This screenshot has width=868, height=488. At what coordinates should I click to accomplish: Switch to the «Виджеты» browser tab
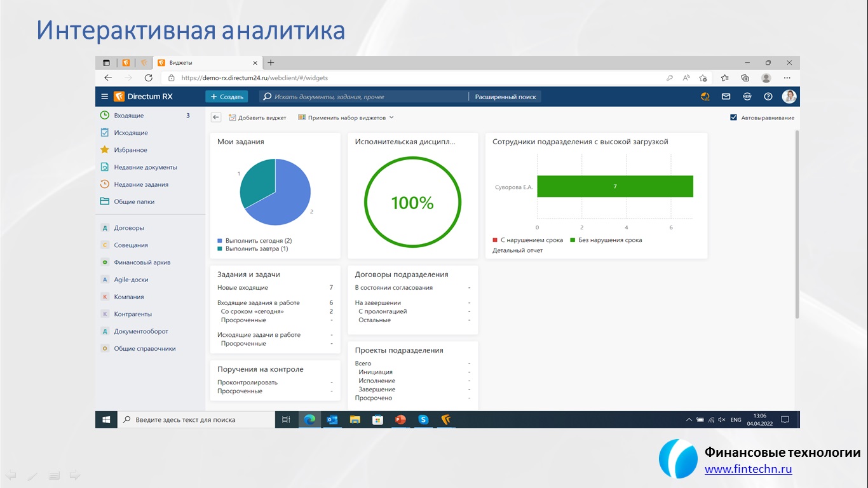tap(207, 63)
